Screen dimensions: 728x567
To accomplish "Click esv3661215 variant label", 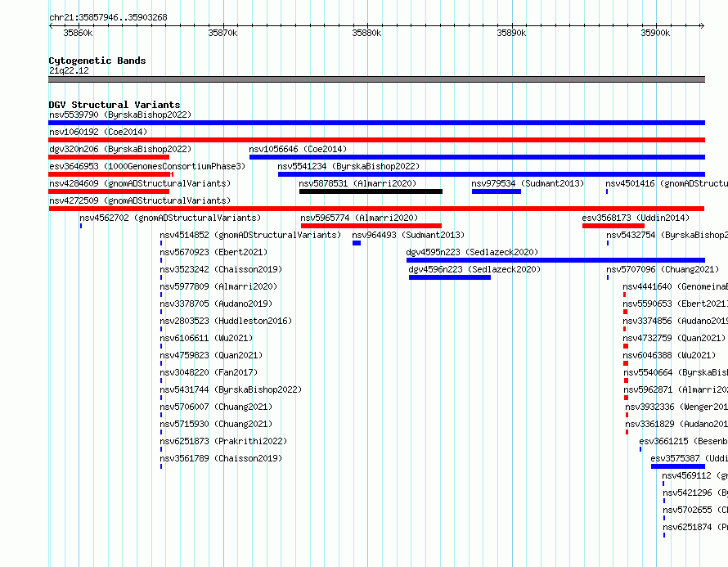I will (684, 441).
